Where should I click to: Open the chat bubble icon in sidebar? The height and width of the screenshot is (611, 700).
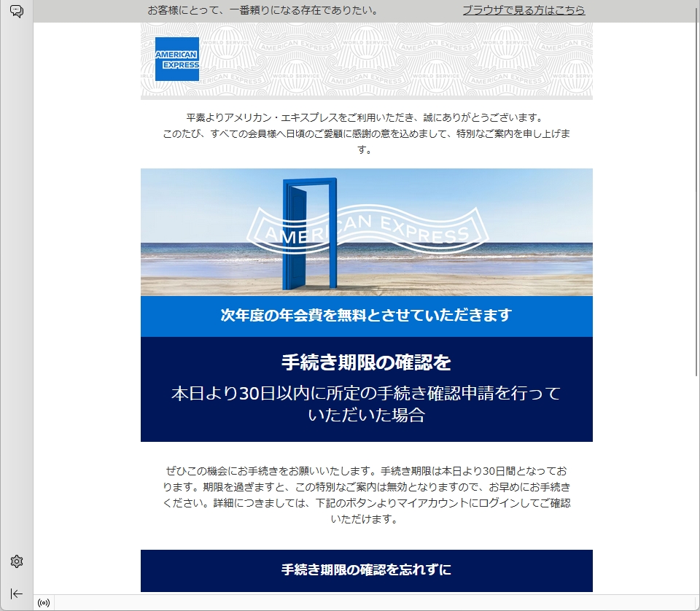16,11
